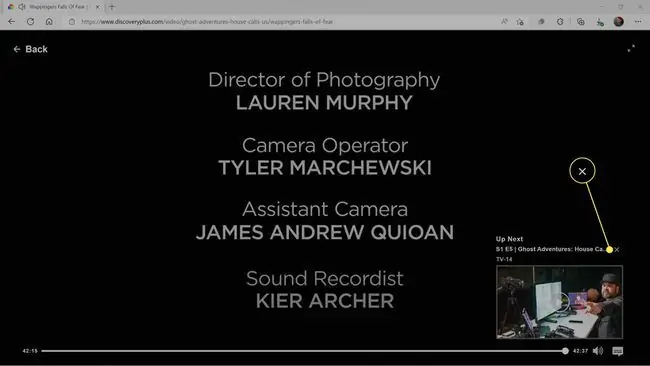Close the Wappingers Falls Of Fear tab
The height and width of the screenshot is (366, 650).
(x=98, y=7)
